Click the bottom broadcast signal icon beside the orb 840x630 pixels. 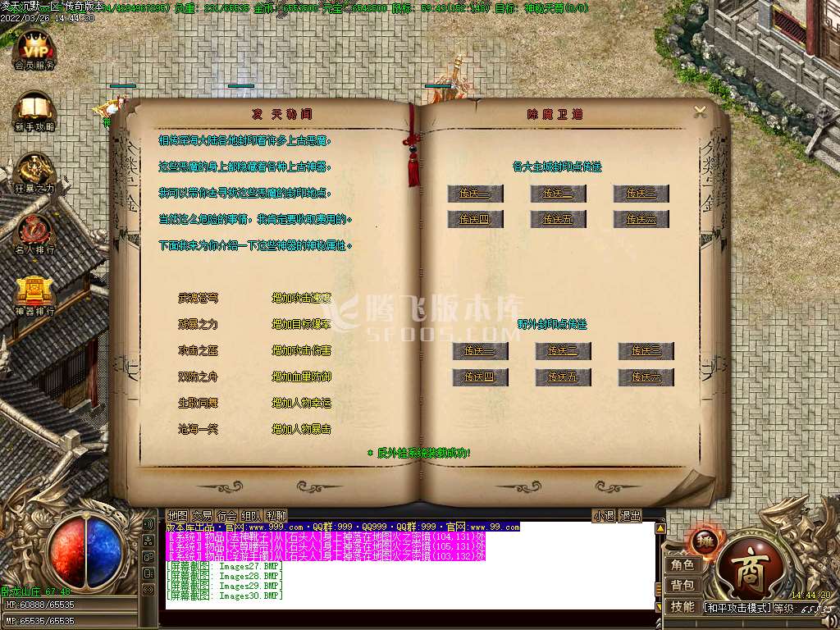tap(148, 591)
